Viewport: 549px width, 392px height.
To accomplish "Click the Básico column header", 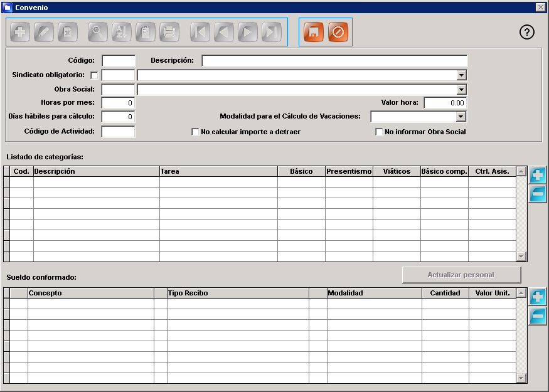I will click(301, 171).
